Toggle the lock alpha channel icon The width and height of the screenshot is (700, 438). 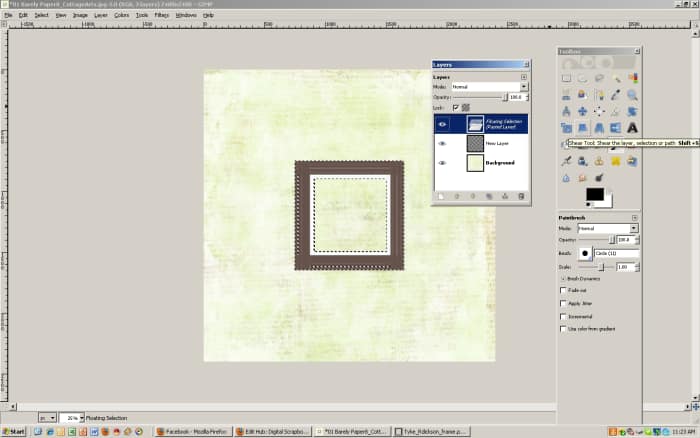tap(466, 108)
